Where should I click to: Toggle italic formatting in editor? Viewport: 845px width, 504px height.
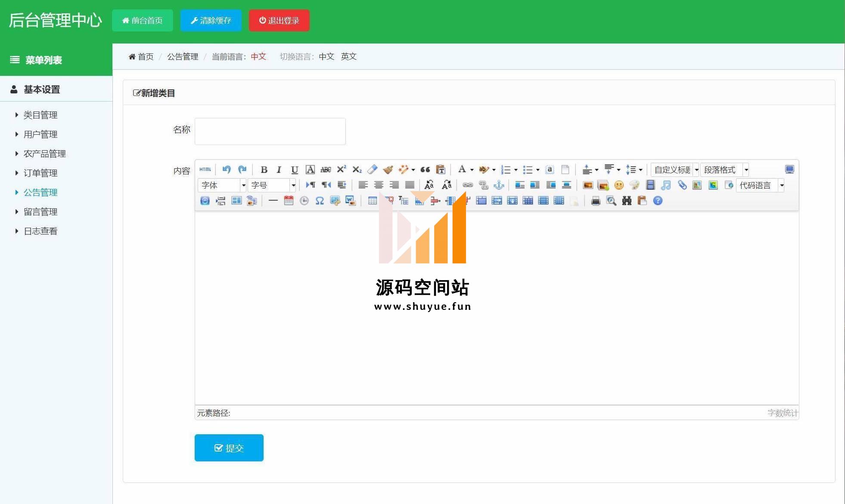click(279, 170)
